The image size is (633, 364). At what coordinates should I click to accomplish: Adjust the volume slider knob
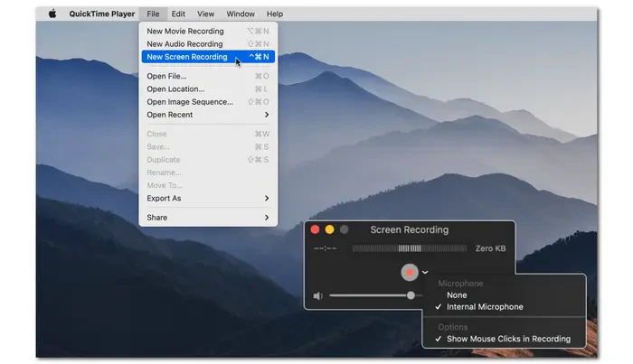coord(411,295)
